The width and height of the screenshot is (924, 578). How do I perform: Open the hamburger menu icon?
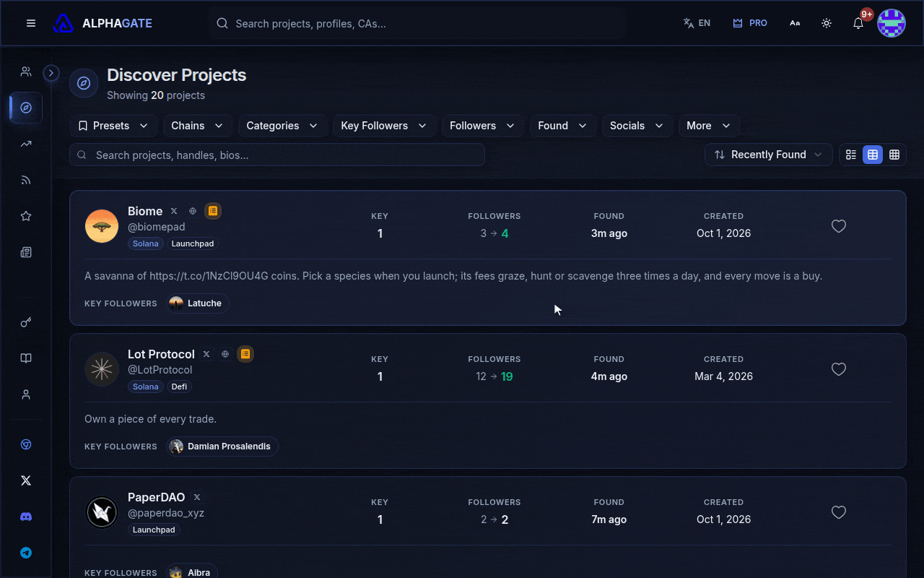[31, 23]
